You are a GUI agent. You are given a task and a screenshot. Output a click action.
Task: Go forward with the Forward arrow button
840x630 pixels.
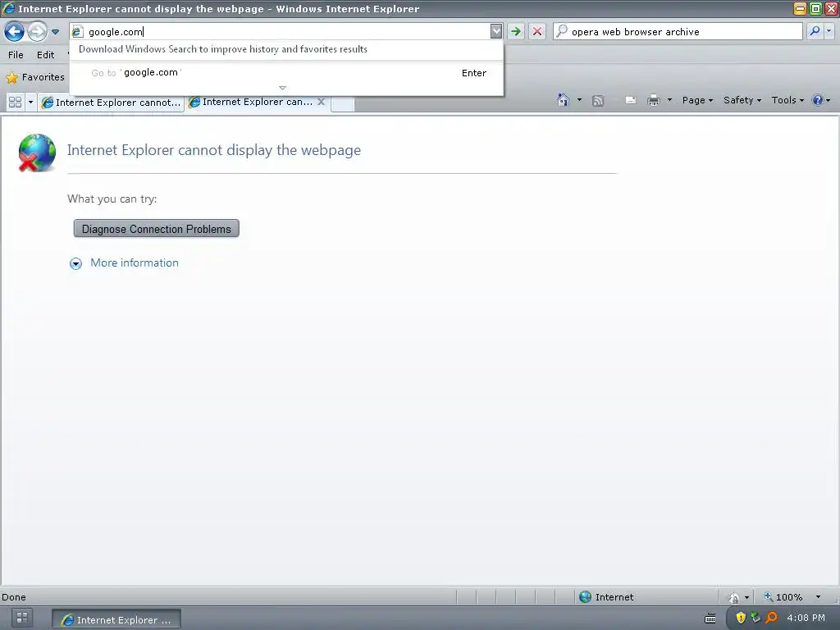[37, 32]
